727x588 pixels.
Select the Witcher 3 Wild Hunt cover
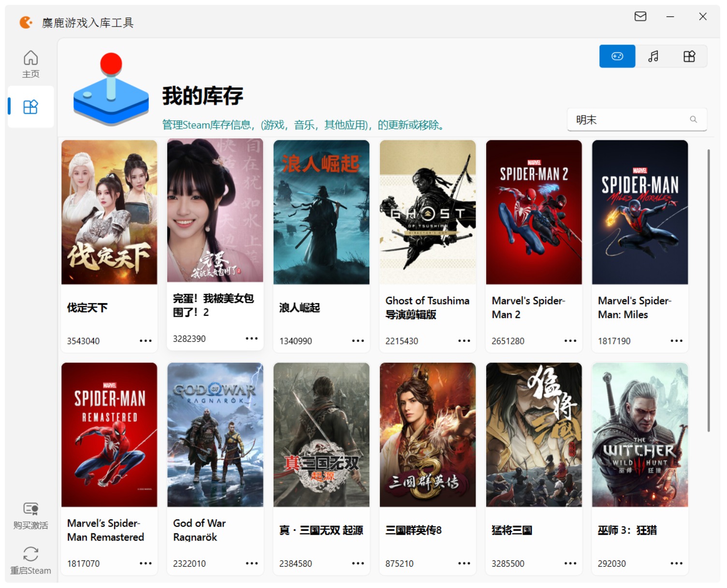tap(640, 435)
